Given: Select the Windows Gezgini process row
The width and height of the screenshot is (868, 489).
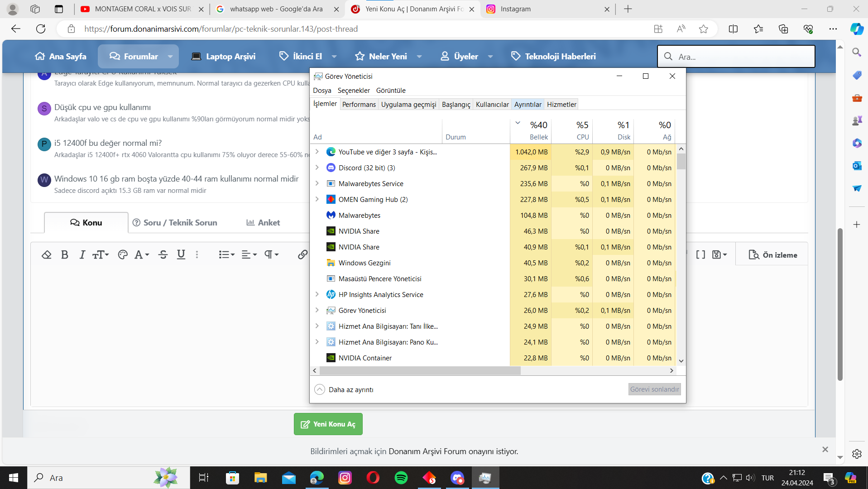Looking at the screenshot, I should point(493,263).
